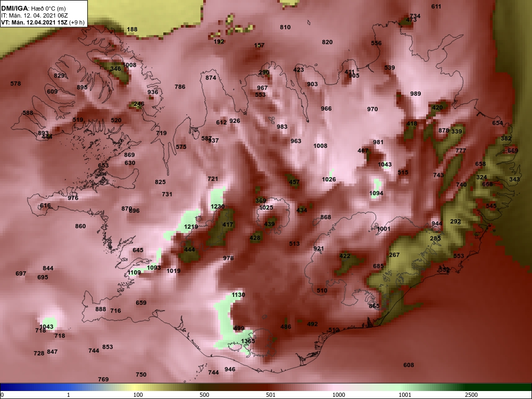The image size is (532, 399).
Task: Click the map value '874'
Action: point(211,78)
